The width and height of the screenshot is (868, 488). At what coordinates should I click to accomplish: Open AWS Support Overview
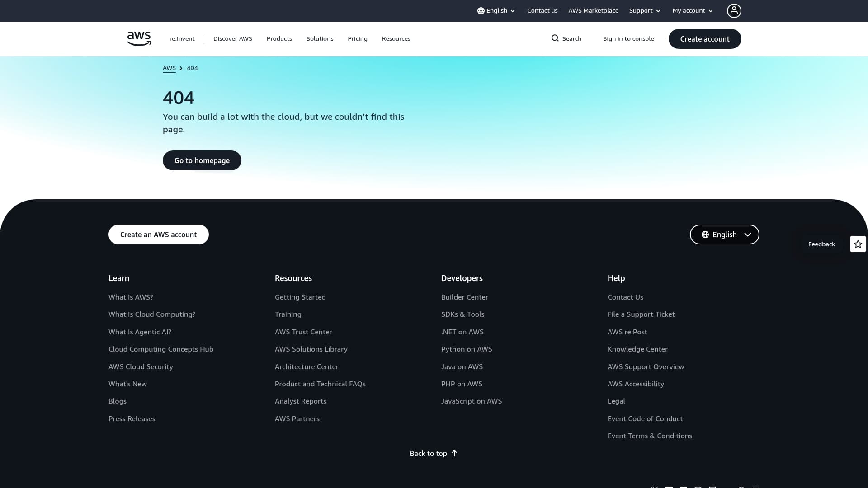tap(646, 366)
